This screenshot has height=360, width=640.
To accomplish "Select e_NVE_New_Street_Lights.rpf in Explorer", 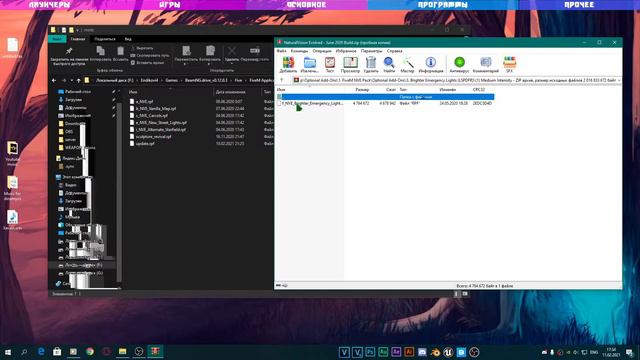I will pyautogui.click(x=161, y=122).
